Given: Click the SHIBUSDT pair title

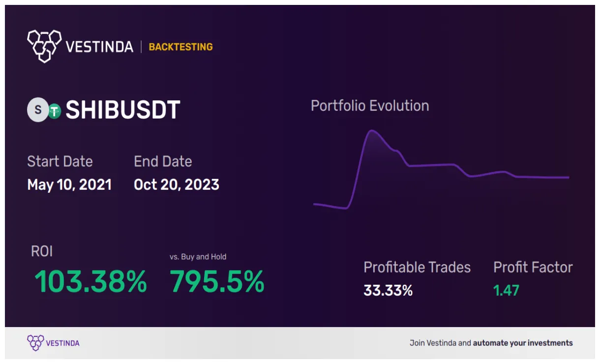Looking at the screenshot, I should pyautogui.click(x=123, y=110).
